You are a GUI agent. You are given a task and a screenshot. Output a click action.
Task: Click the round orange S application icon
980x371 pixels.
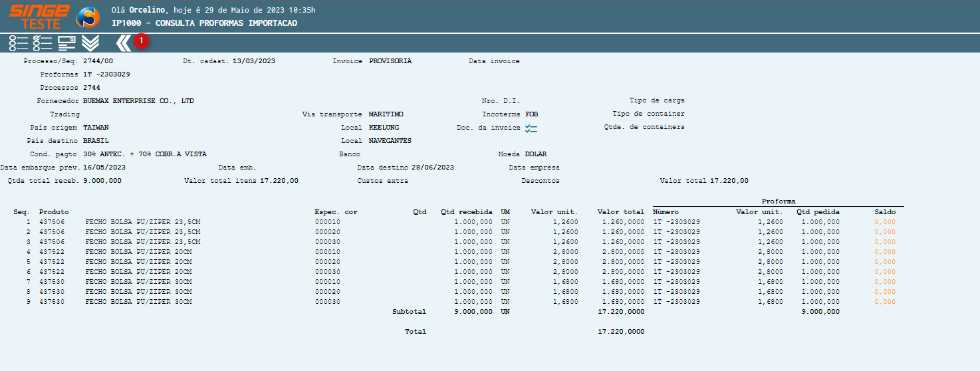click(88, 17)
